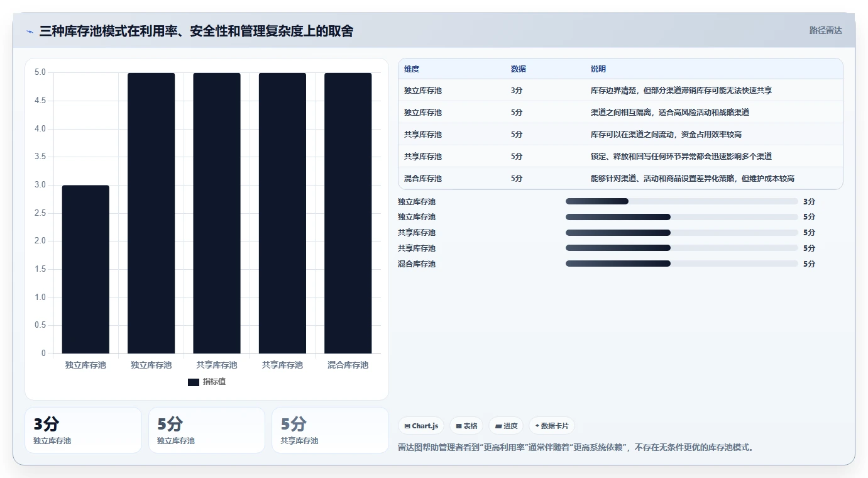This screenshot has width=868, height=478.
Task: Click the 混合库存池 chart bar
Action: [x=348, y=213]
